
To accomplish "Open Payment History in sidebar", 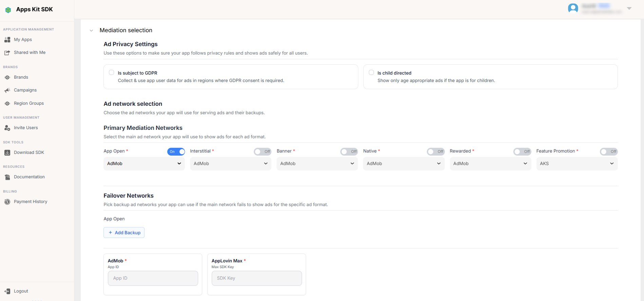I will pos(31,202).
